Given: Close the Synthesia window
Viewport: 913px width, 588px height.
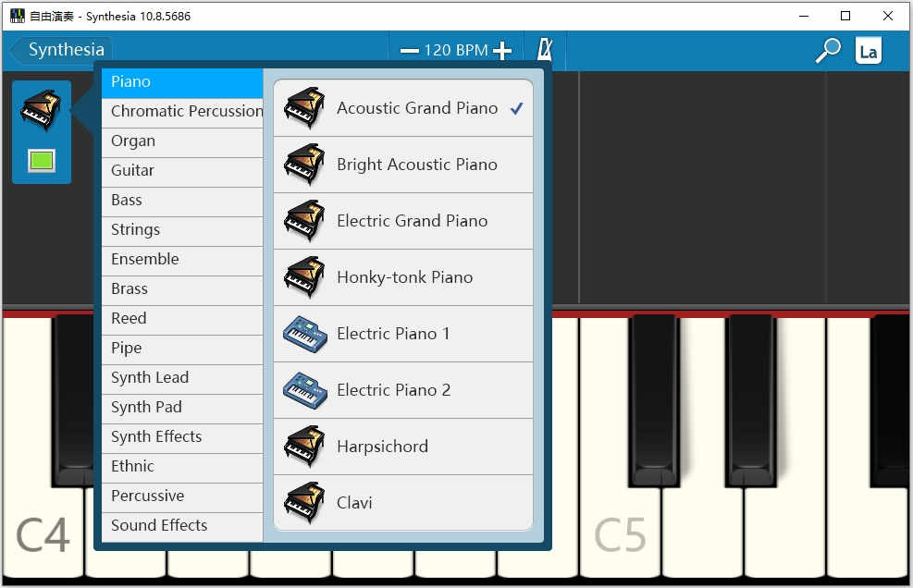Looking at the screenshot, I should click(x=888, y=17).
